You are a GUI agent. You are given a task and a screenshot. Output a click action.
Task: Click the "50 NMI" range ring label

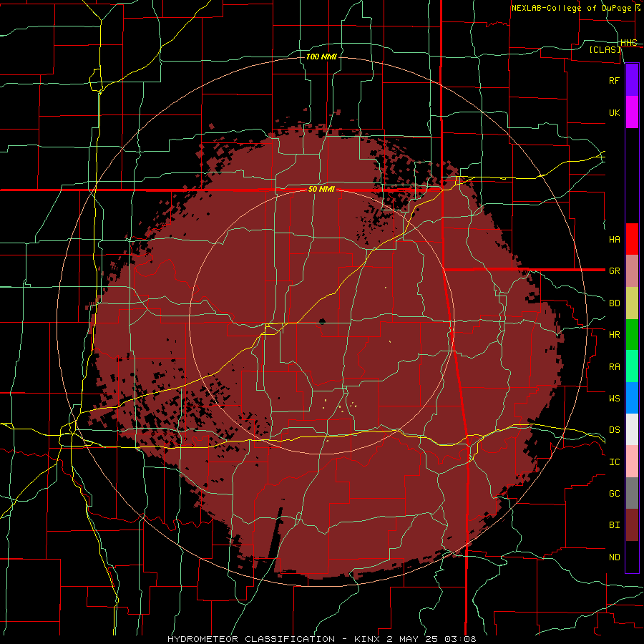[x=321, y=190]
